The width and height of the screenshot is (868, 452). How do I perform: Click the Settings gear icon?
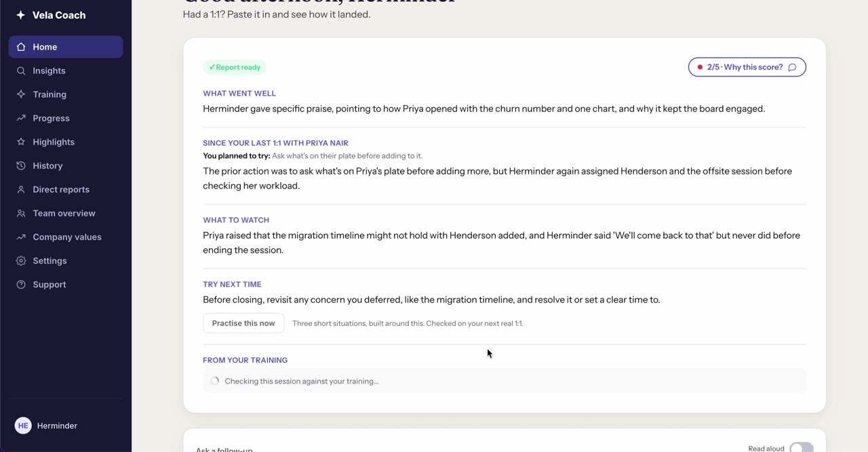pyautogui.click(x=21, y=261)
